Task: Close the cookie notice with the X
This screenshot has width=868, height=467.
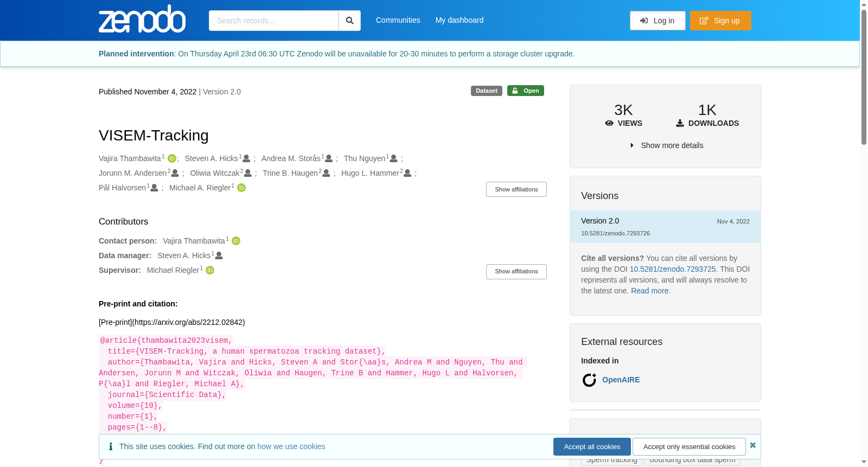Action: (752, 445)
